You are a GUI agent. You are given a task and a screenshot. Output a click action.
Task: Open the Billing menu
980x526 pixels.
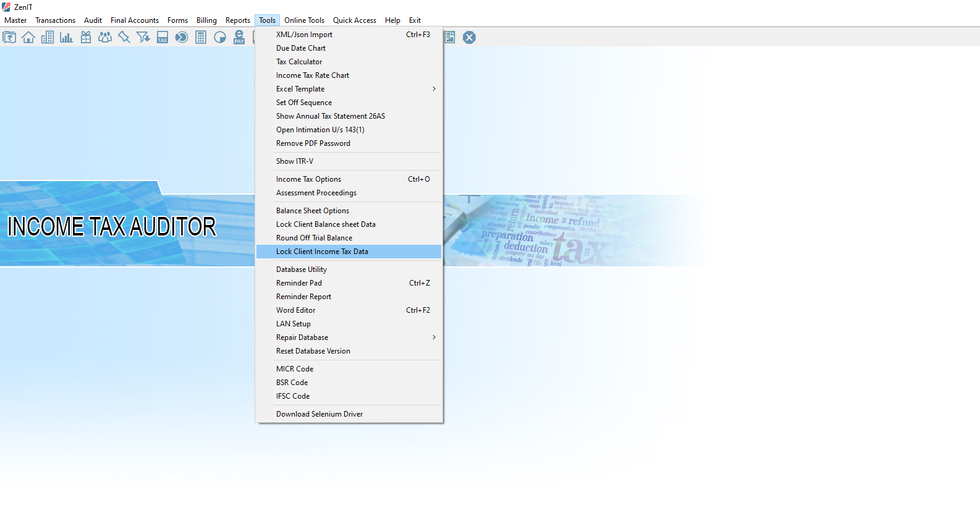tap(207, 20)
